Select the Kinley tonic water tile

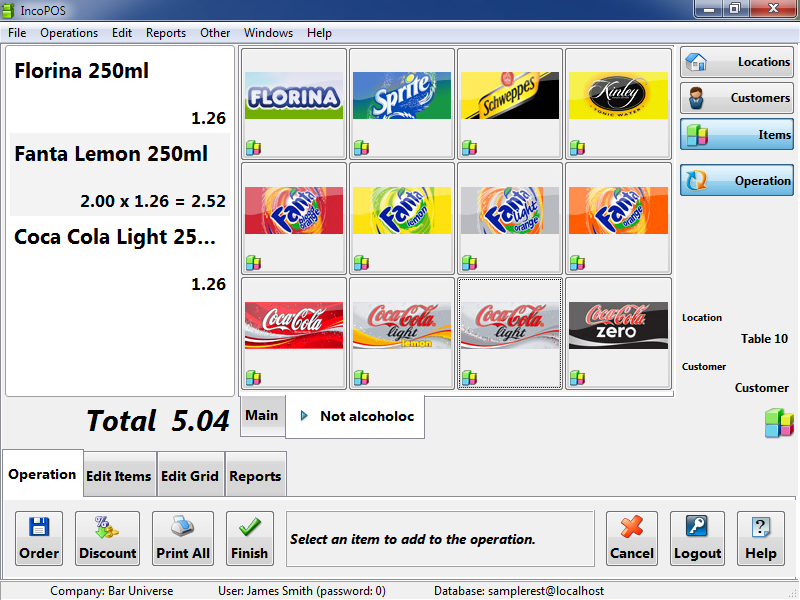tap(618, 104)
